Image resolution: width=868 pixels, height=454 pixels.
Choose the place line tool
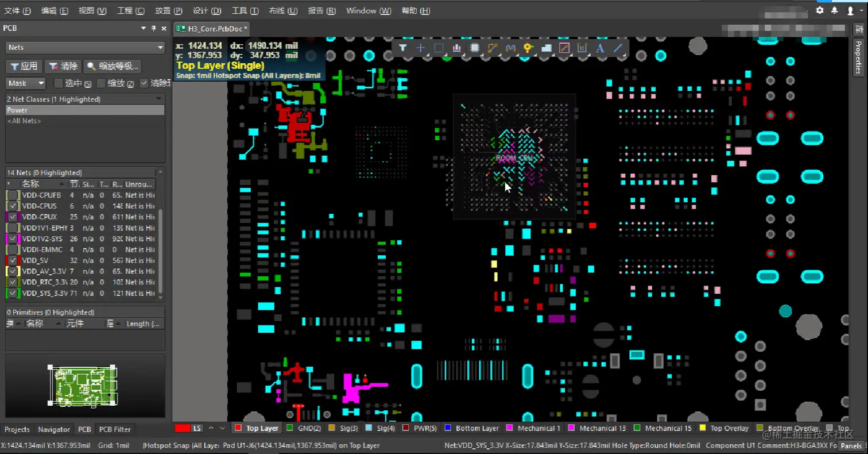pos(618,48)
